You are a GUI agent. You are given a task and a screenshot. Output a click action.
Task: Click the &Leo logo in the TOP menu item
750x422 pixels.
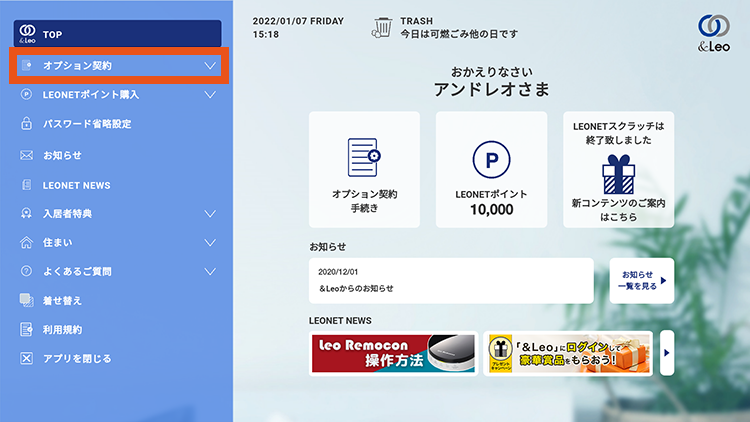pyautogui.click(x=27, y=34)
